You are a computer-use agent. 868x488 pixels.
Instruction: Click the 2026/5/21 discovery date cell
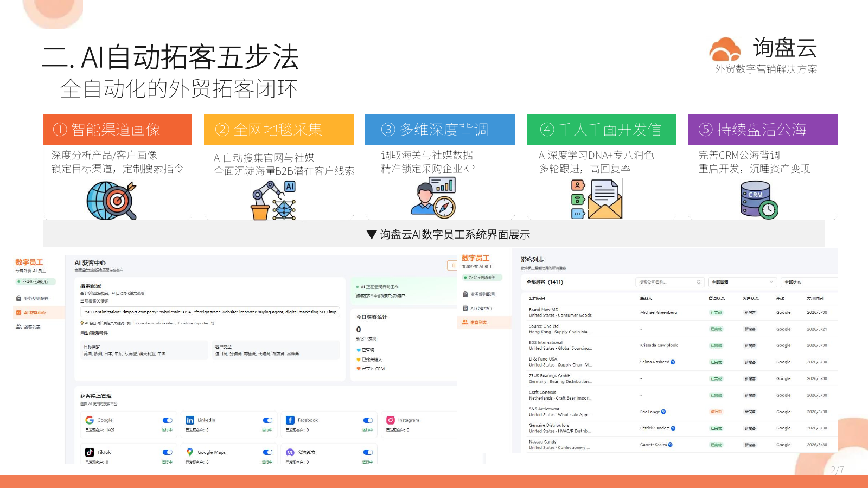coord(817,329)
